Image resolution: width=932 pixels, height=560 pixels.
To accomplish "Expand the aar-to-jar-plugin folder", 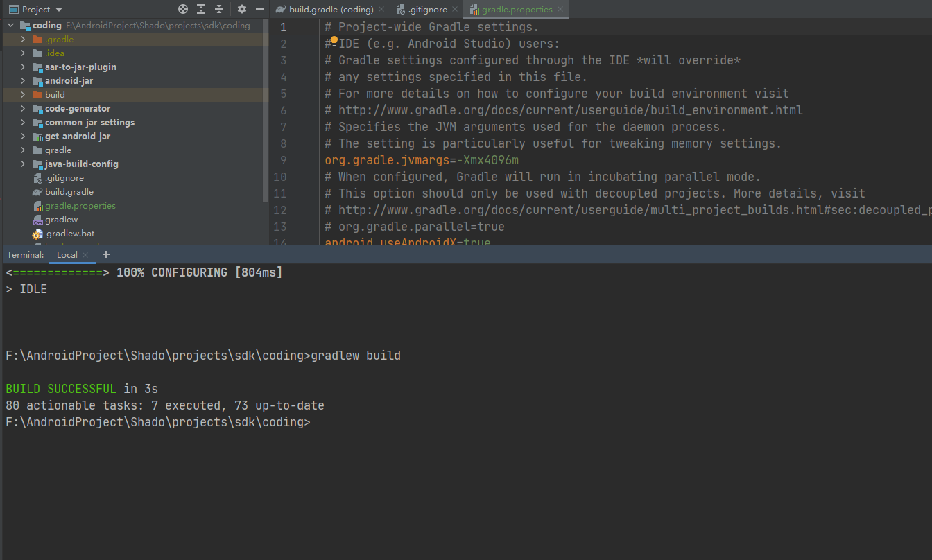I will [x=21, y=67].
